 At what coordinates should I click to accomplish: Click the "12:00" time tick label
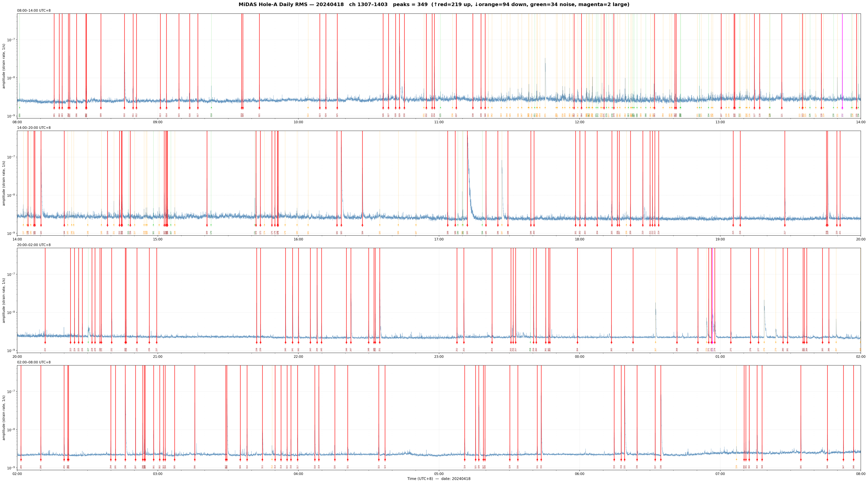pyautogui.click(x=580, y=122)
